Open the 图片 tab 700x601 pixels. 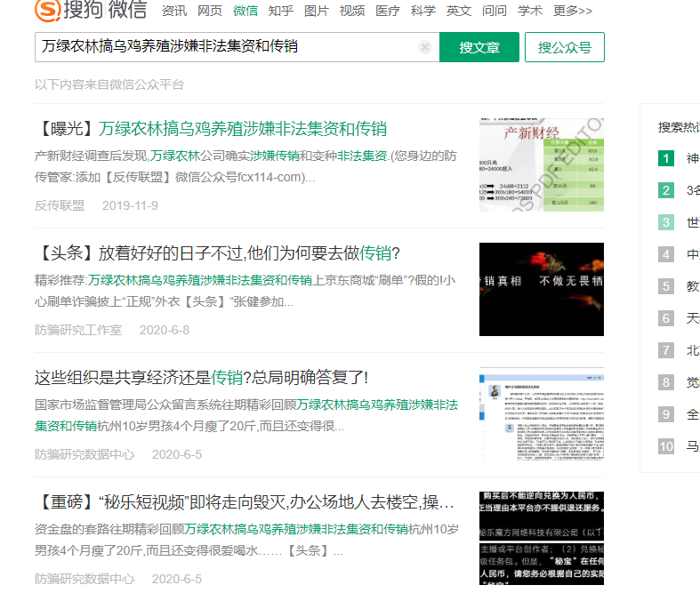click(317, 11)
